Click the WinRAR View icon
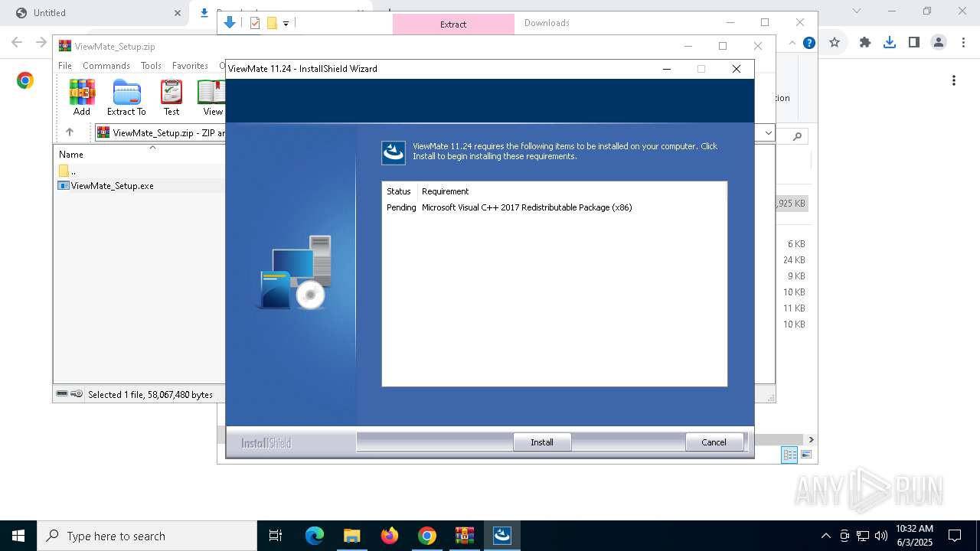 tap(212, 97)
